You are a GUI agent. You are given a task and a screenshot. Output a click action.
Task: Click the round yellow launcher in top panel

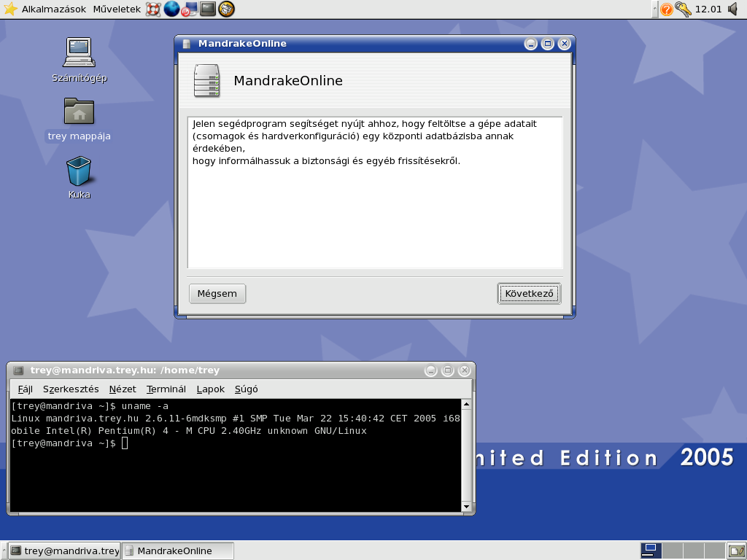(x=226, y=9)
